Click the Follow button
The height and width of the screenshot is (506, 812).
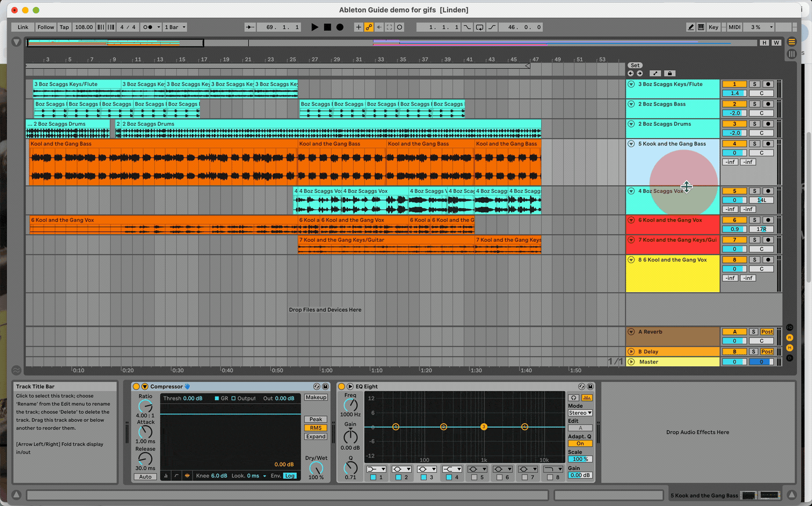(x=45, y=27)
